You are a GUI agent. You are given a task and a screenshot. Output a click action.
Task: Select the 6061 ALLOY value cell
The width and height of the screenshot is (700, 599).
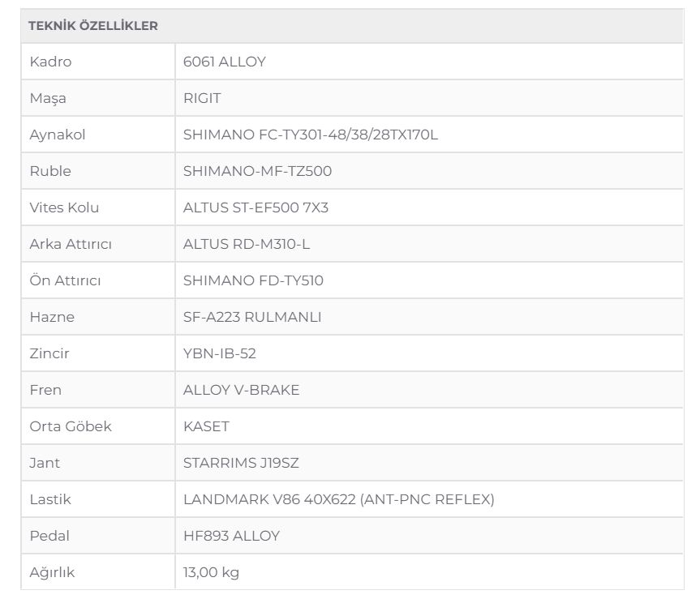coord(224,62)
